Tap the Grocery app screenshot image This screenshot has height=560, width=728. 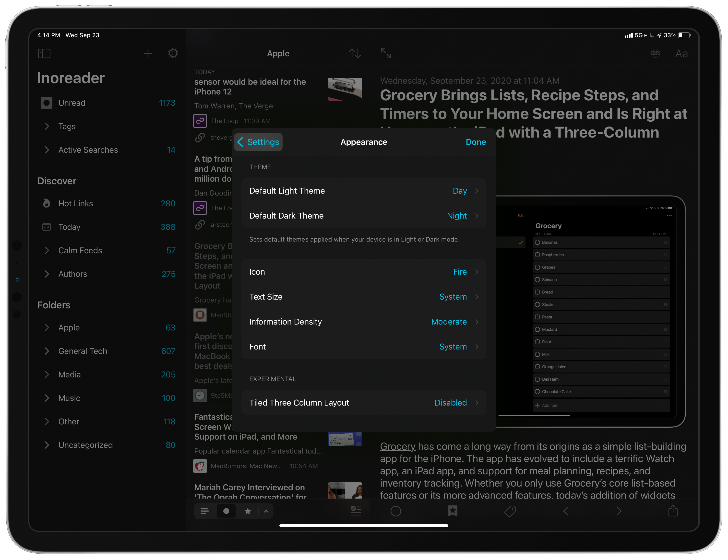[591, 311]
